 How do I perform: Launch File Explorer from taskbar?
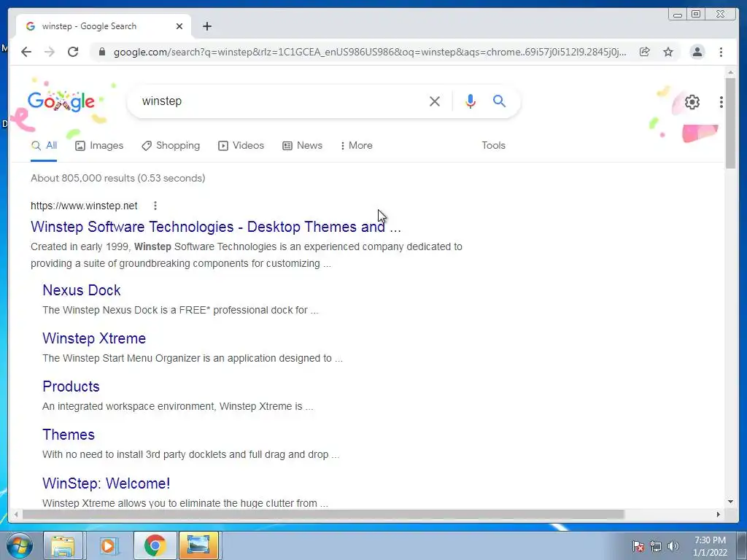pyautogui.click(x=63, y=545)
